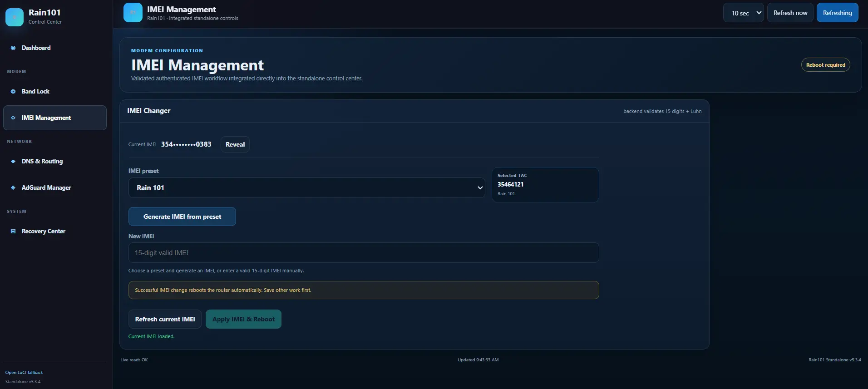Select IMEI Management in the sidebar

coord(55,118)
